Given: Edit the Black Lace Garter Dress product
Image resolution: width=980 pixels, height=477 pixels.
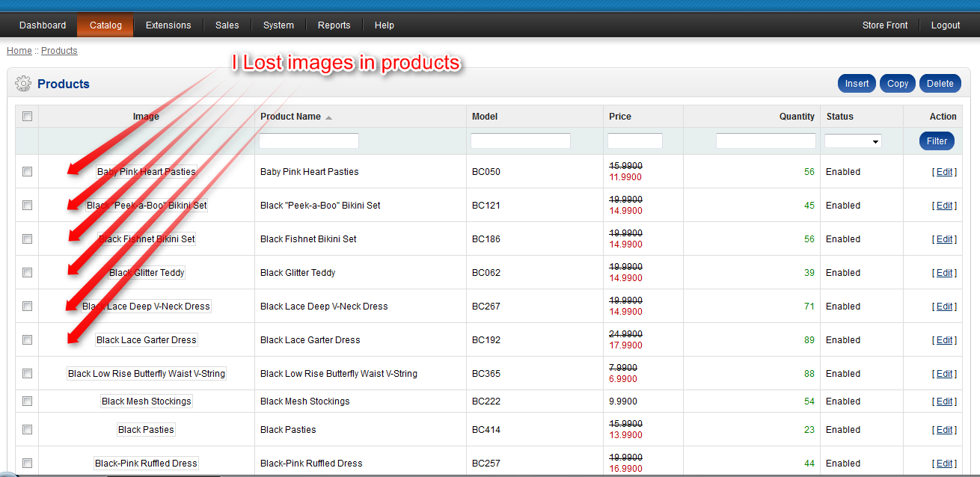Looking at the screenshot, I should tap(945, 340).
